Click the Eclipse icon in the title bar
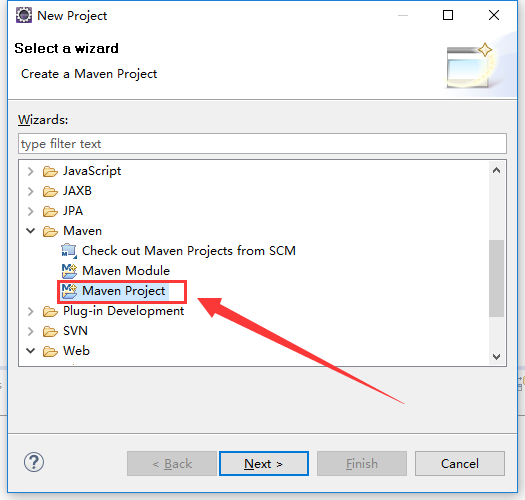 pos(24,15)
